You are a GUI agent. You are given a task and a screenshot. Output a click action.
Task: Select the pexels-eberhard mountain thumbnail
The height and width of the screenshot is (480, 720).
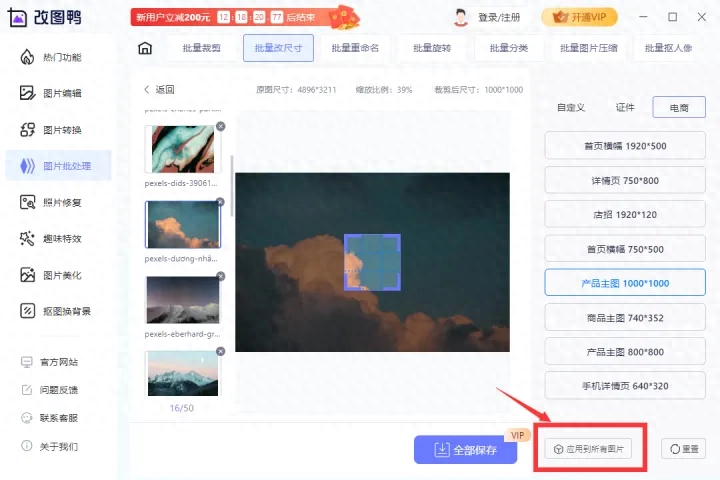[182, 299]
